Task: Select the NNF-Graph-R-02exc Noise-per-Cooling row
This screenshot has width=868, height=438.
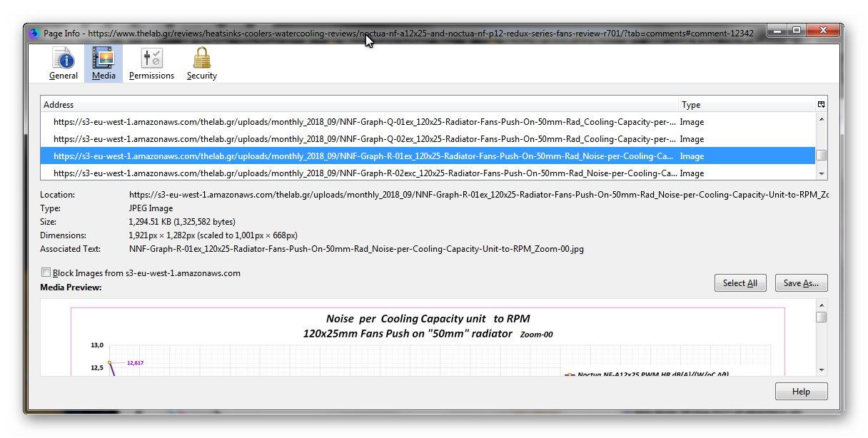Action: pyautogui.click(x=428, y=173)
